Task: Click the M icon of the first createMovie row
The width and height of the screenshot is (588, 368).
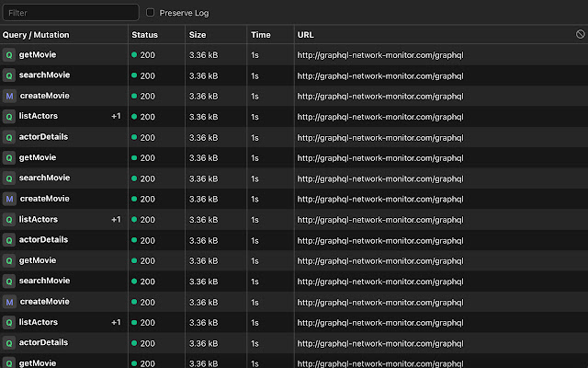Action: point(9,96)
